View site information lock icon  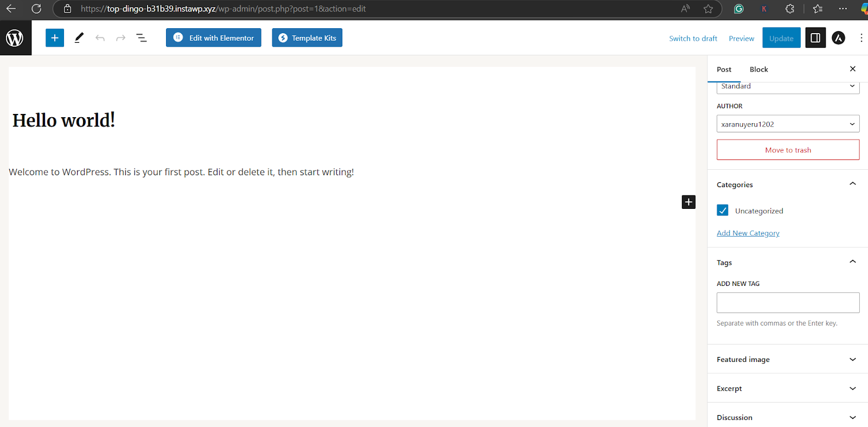coord(68,9)
